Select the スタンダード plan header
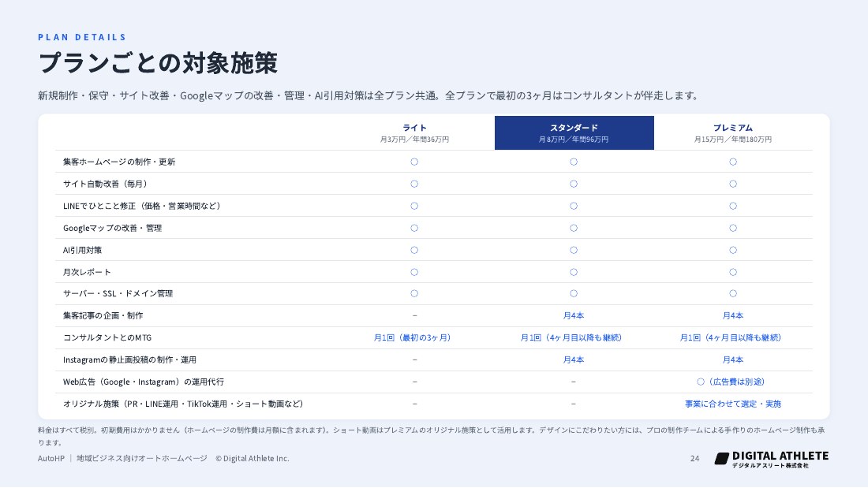 [x=574, y=132]
